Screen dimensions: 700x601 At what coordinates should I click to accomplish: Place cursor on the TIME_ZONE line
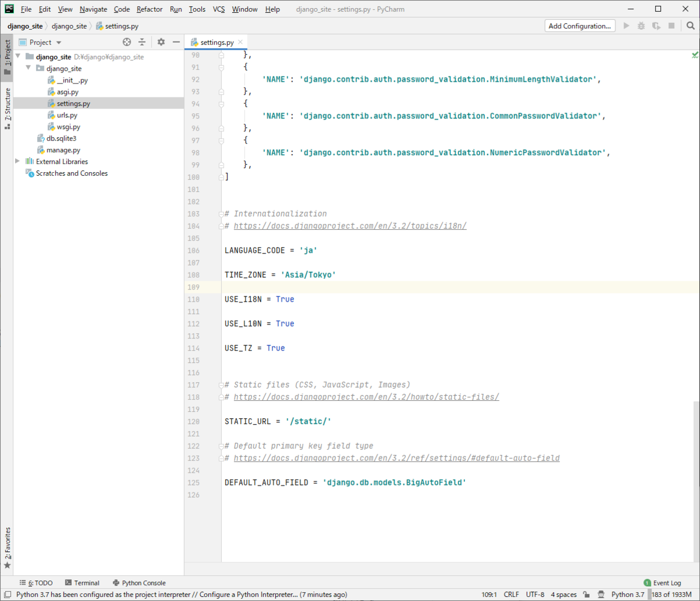click(280, 274)
